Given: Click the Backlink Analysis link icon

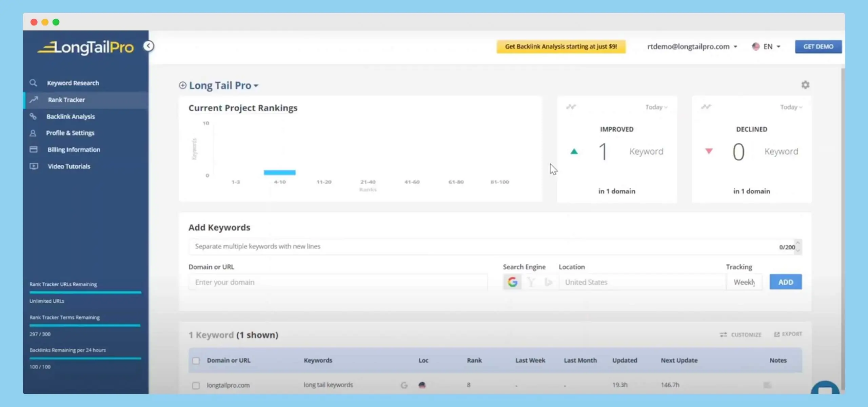Looking at the screenshot, I should [33, 116].
